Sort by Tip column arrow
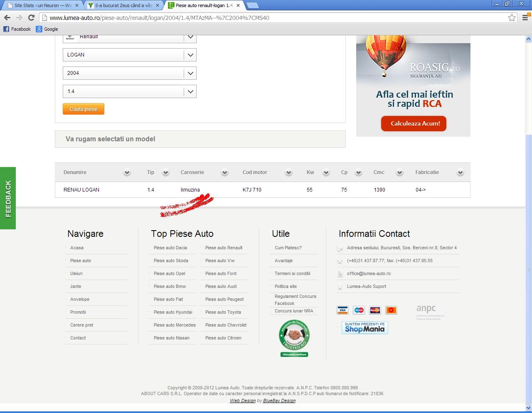The height and width of the screenshot is (413, 532). click(x=166, y=172)
